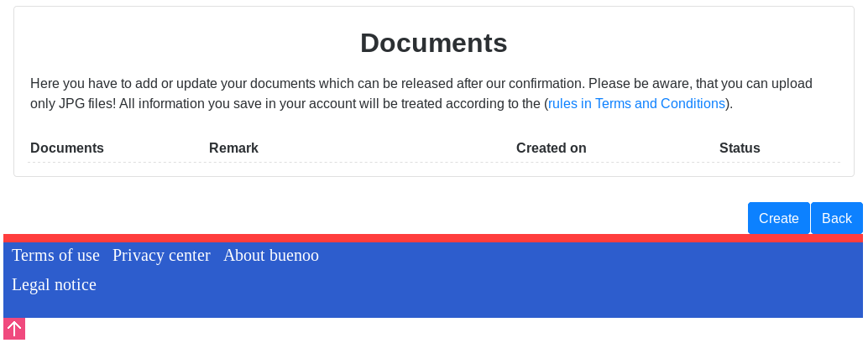
Task: Open the rules in Terms and Conditions link
Action: pos(636,104)
